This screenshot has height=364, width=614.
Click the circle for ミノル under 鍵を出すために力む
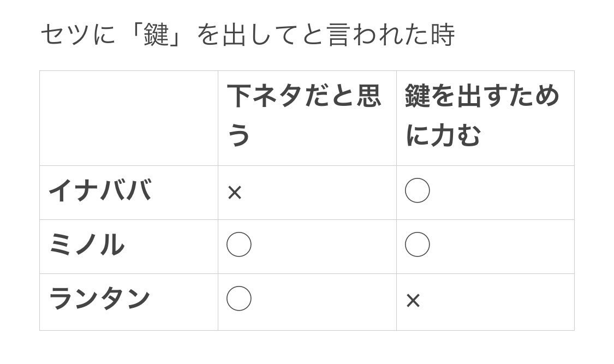point(417,244)
